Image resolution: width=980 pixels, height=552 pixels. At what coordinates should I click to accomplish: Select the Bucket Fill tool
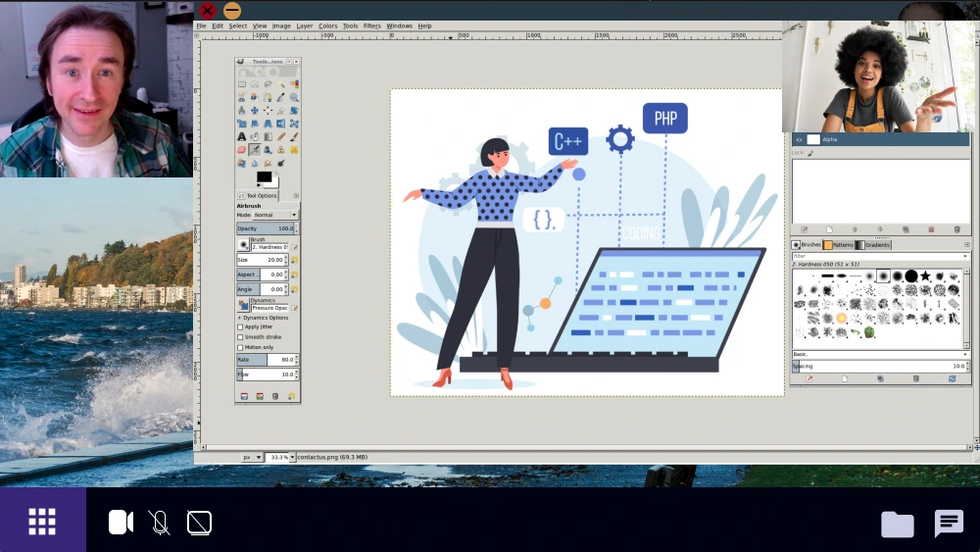click(255, 136)
